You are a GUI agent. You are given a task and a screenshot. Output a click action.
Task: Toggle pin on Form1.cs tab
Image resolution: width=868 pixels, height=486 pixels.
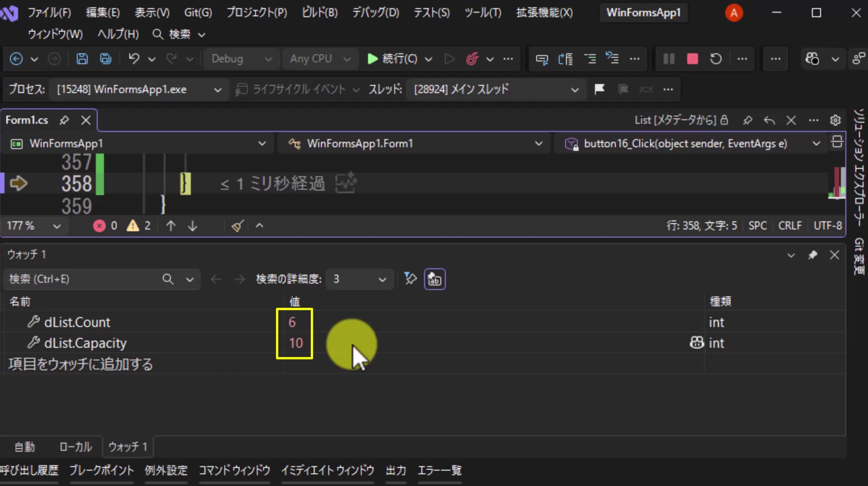click(x=64, y=120)
